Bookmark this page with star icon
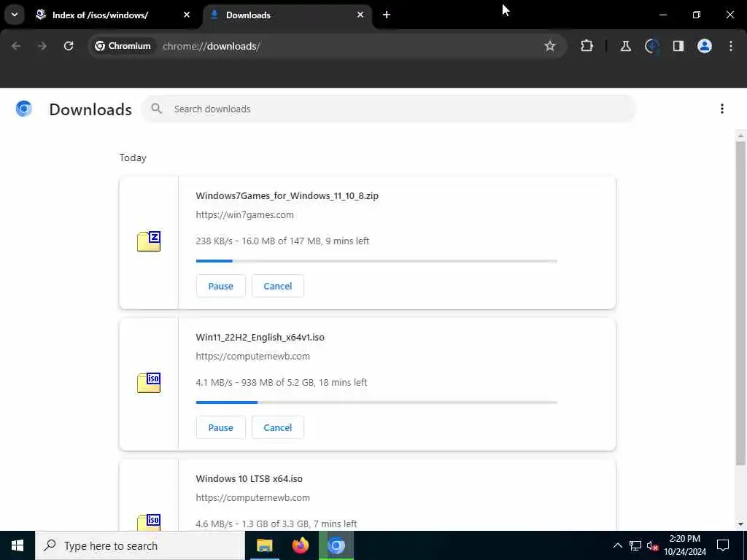The width and height of the screenshot is (747, 560). (550, 46)
